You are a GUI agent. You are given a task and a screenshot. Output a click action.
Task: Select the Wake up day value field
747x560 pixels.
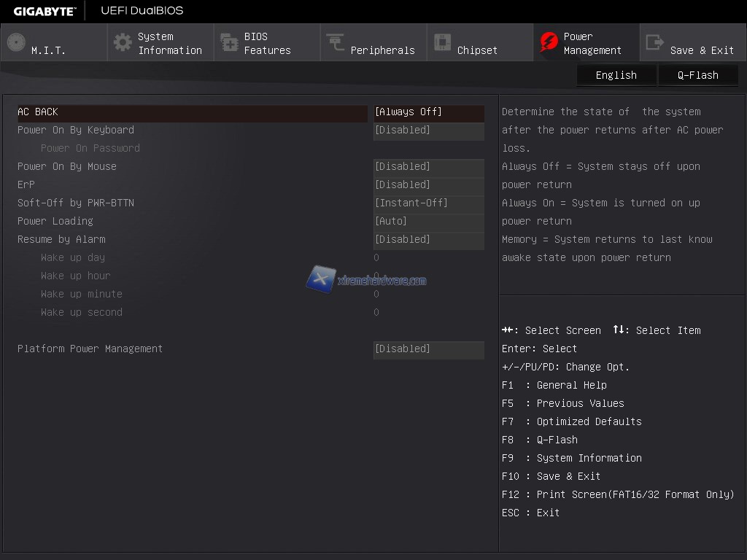point(376,257)
